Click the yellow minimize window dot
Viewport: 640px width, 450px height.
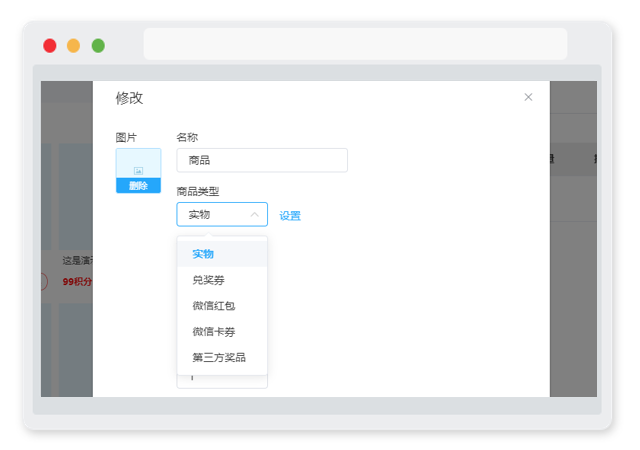click(73, 46)
